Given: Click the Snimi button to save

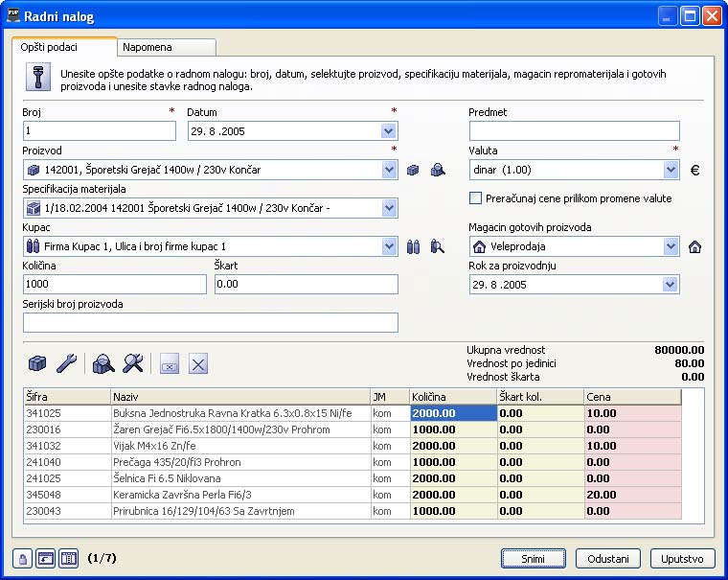Looking at the screenshot, I should [534, 558].
